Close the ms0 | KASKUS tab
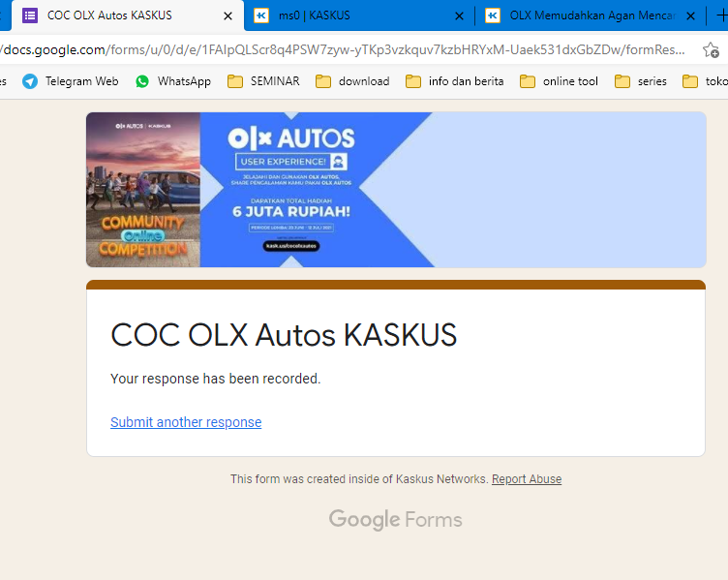 tap(459, 16)
